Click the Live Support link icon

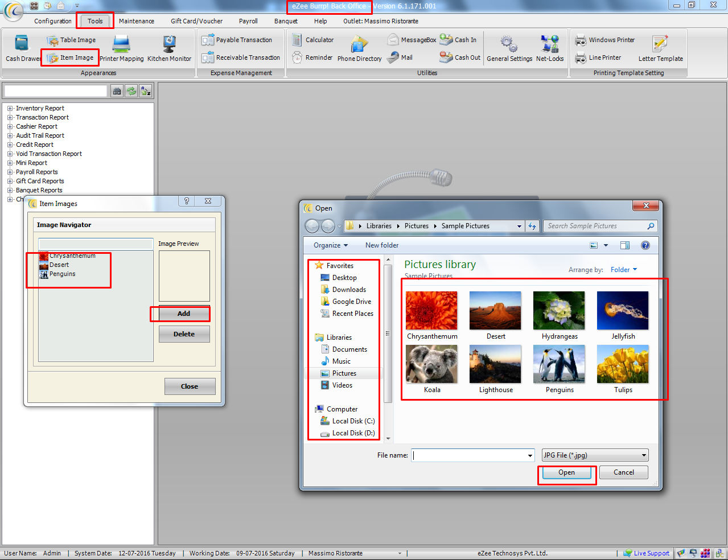click(x=628, y=553)
